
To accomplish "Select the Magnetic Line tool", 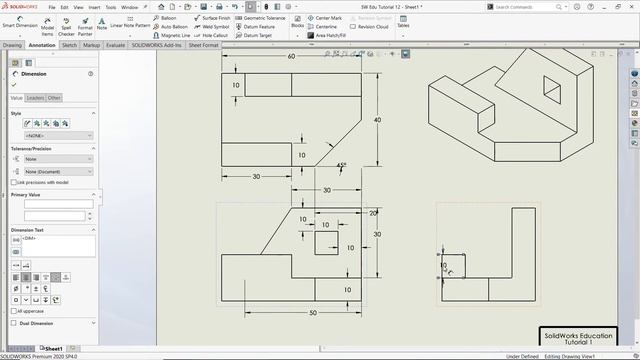I will click(x=171, y=36).
